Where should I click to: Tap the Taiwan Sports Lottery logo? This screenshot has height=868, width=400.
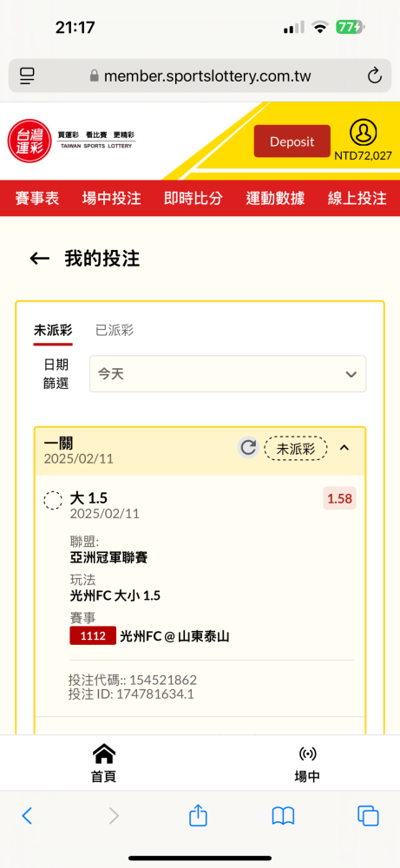click(72, 141)
